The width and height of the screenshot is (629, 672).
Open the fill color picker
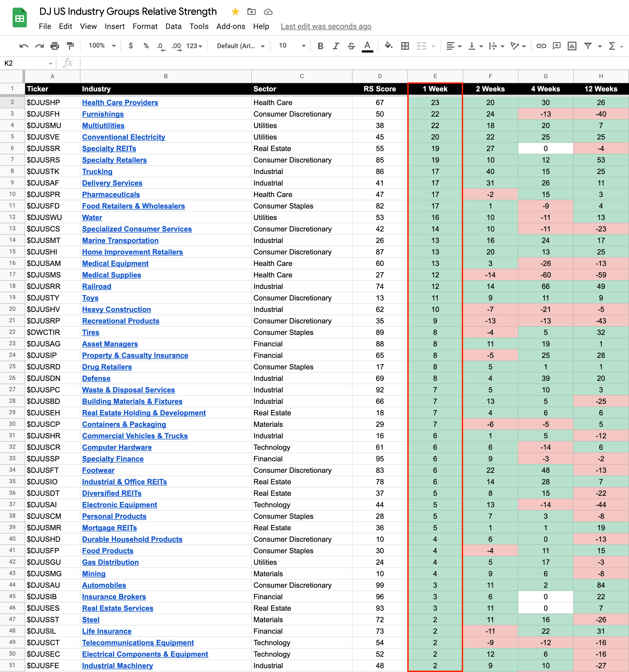click(x=388, y=46)
